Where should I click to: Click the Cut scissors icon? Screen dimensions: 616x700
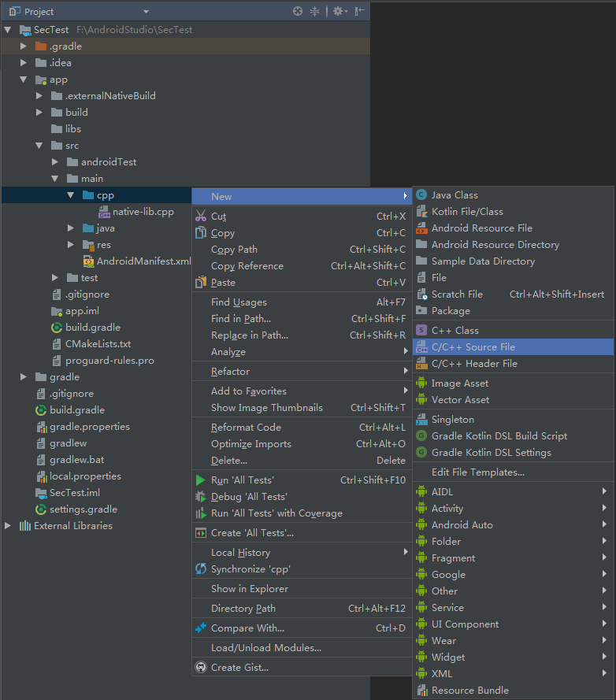pyautogui.click(x=201, y=216)
